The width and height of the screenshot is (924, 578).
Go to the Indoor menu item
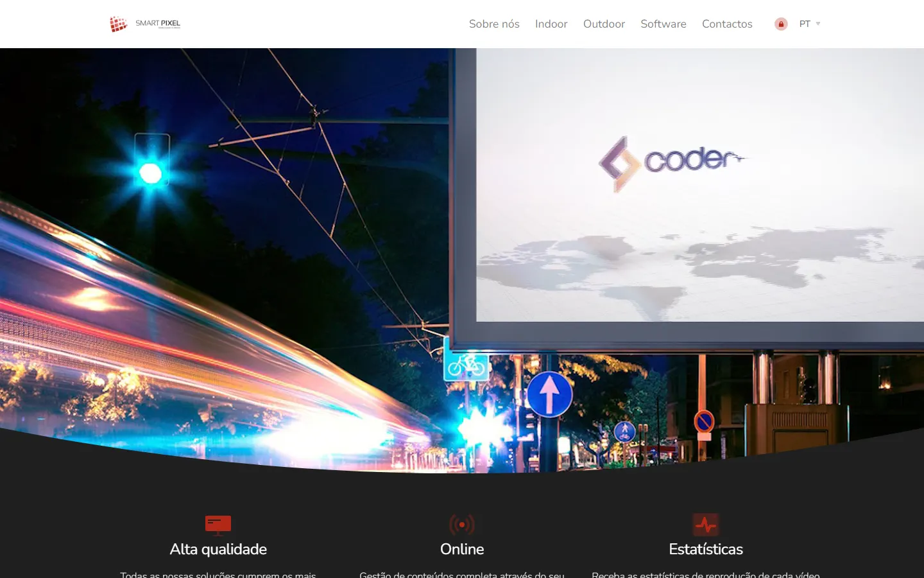point(551,24)
